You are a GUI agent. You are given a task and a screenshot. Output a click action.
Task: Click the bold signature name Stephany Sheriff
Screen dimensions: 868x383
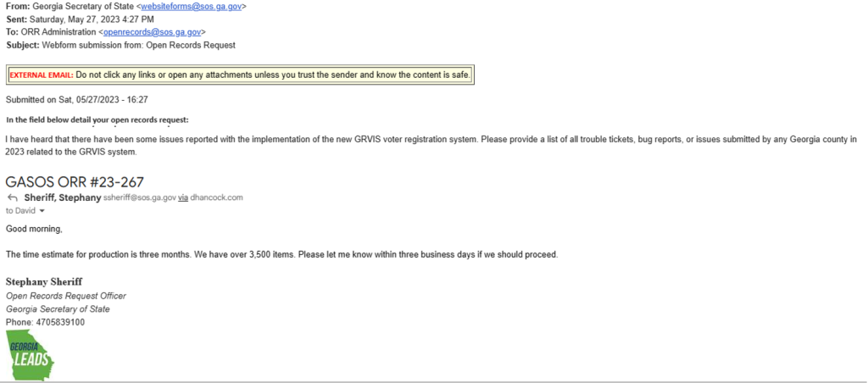click(44, 281)
